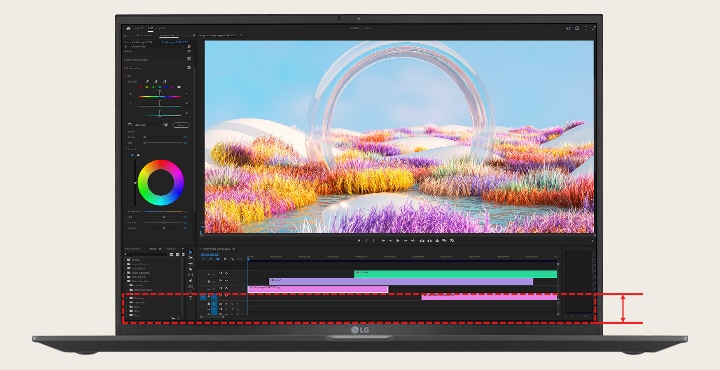
Task: Click inside the hue color wheel ring
Action: point(161,164)
